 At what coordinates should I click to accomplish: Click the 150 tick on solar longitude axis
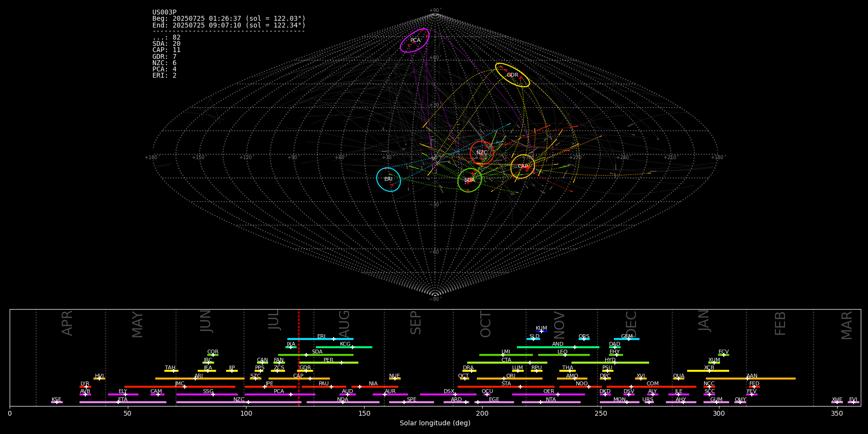364,413
